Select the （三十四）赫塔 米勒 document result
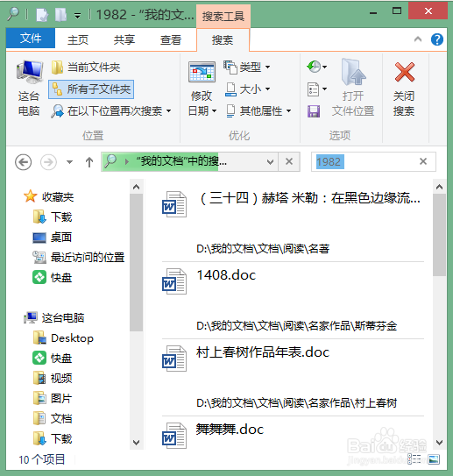Screen dimensions: 453x476 point(293,224)
